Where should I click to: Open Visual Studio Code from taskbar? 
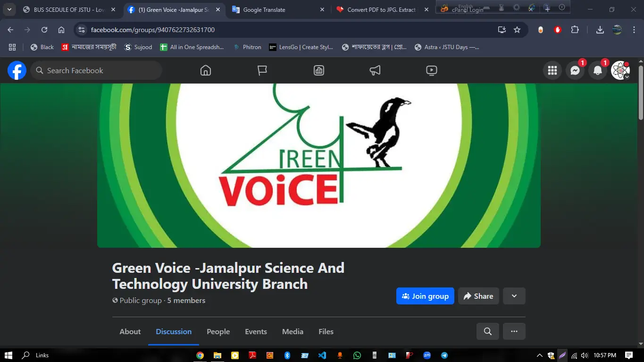coord(322,355)
